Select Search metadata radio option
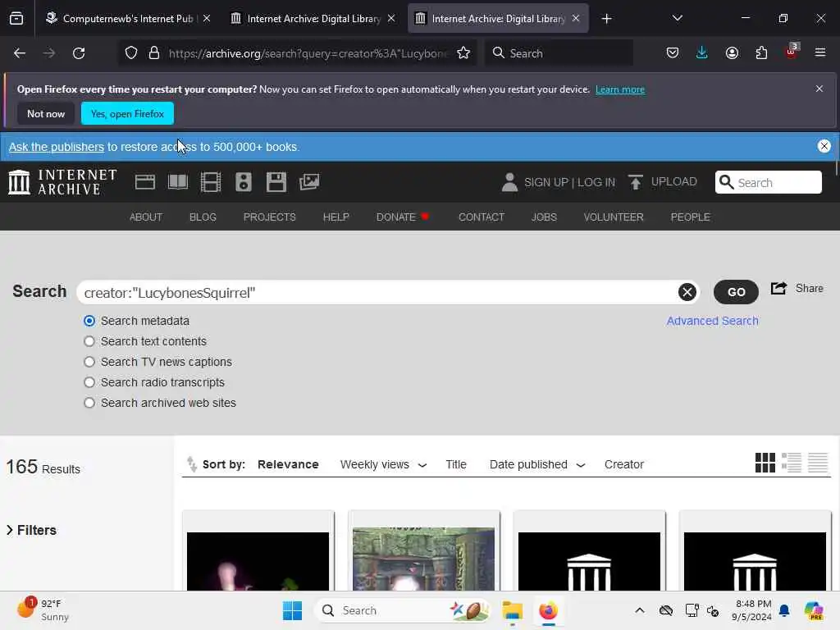 point(89,321)
